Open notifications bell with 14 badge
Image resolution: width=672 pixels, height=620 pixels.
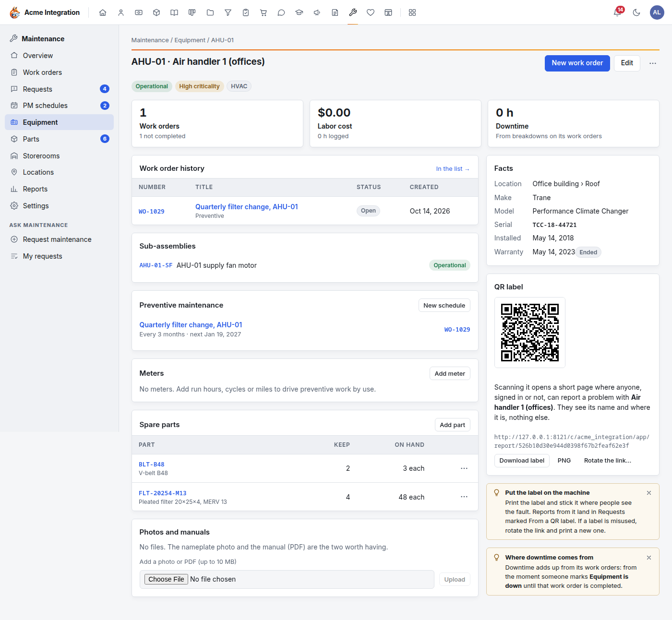[618, 12]
